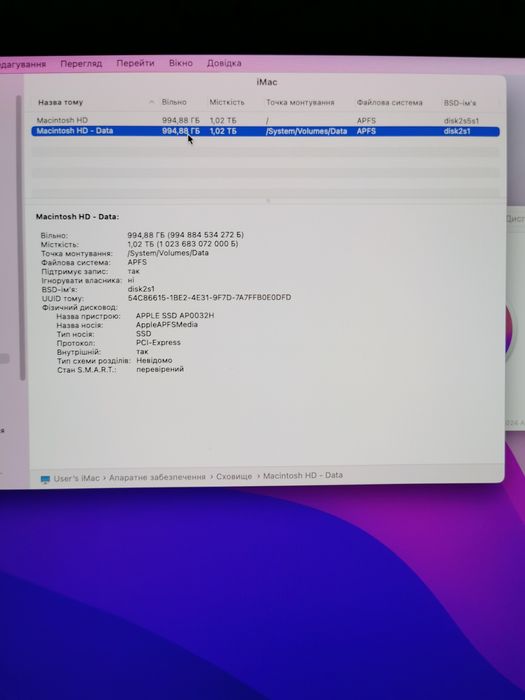The width and height of the screenshot is (525, 700).
Task: Toggle sort arrow next to Назва тому
Action: pos(151,102)
